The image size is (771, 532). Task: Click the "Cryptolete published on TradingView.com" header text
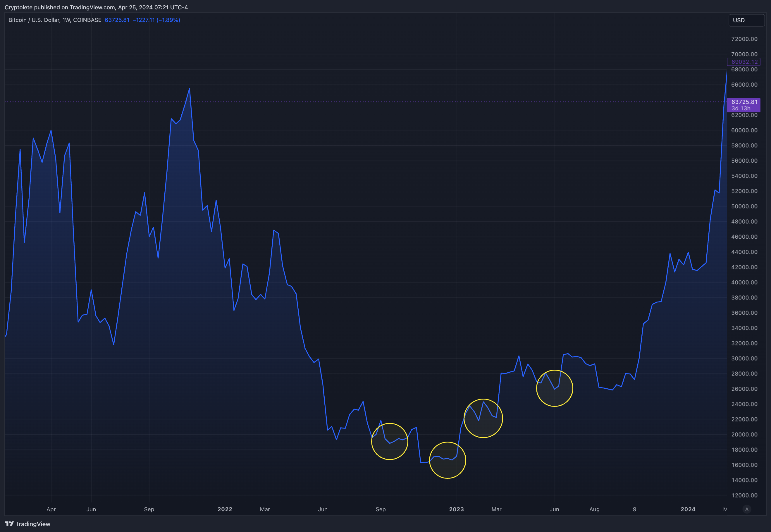click(60, 7)
